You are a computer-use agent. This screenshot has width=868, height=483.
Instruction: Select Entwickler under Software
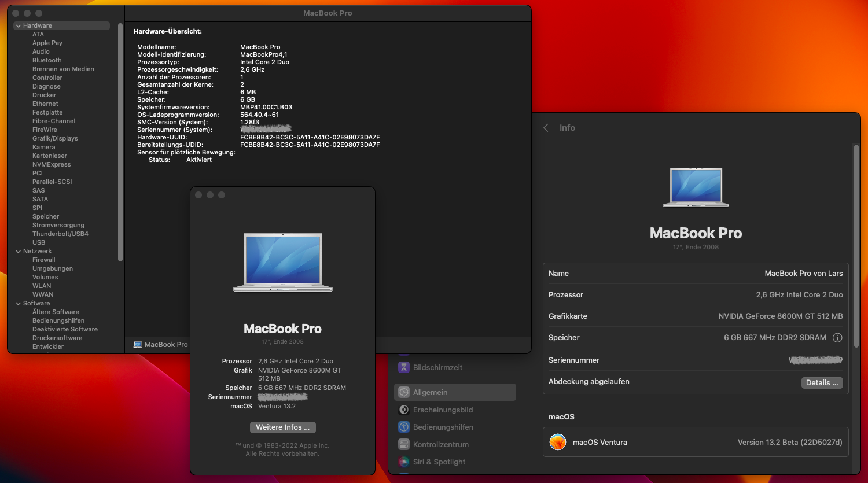(x=48, y=346)
